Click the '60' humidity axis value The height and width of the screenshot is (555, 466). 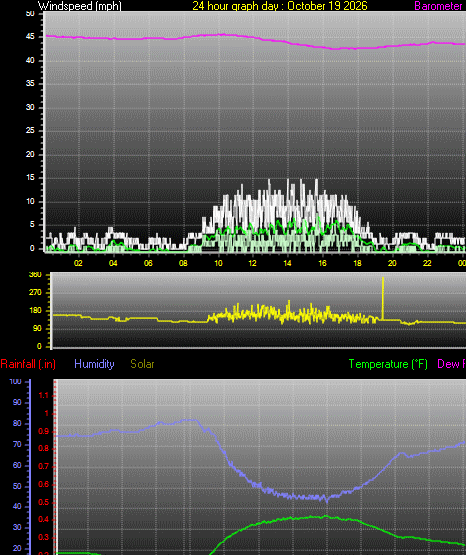17,465
